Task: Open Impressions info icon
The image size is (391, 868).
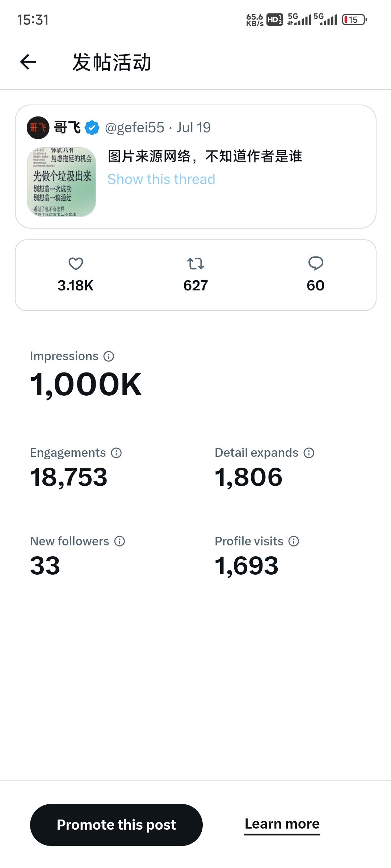Action: point(109,356)
